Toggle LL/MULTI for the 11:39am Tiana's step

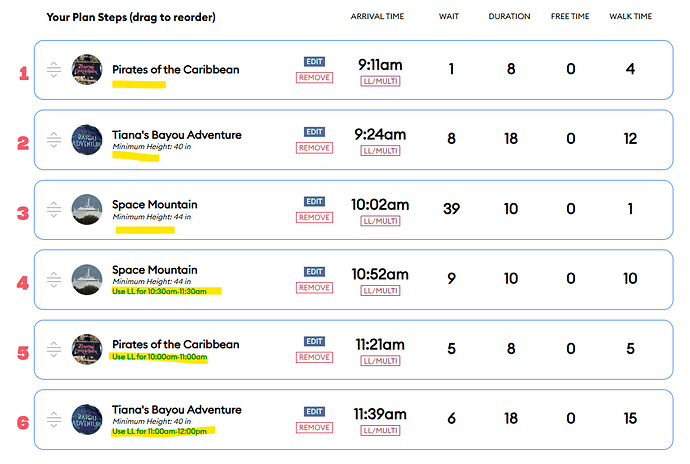380,431
